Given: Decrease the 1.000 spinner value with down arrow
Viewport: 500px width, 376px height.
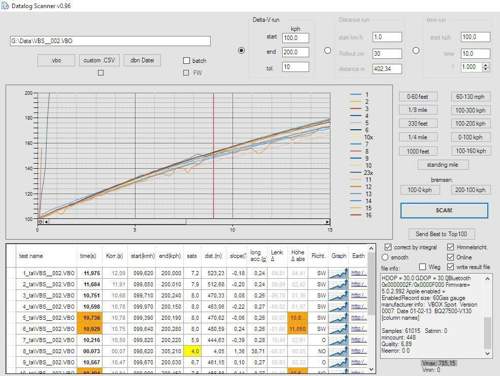Looking at the screenshot, I should tap(486, 69).
